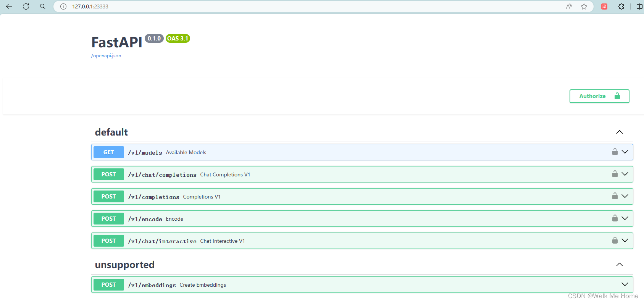Open the browser search magnifier icon
The image size is (644, 302).
coord(43,6)
